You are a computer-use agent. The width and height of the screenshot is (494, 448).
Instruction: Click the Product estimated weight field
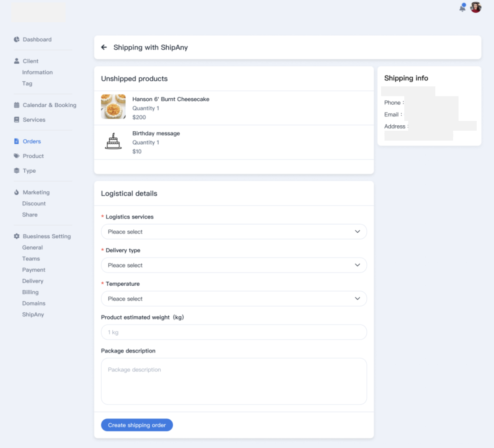(234, 332)
